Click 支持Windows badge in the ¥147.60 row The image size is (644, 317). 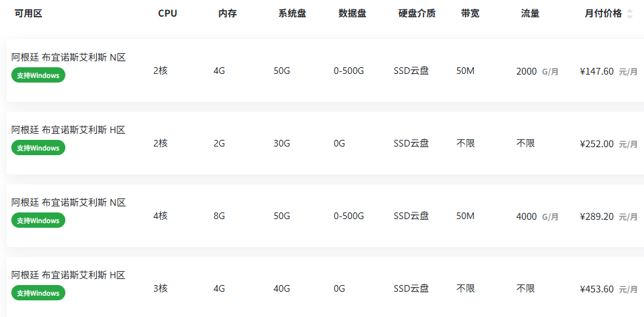point(38,75)
